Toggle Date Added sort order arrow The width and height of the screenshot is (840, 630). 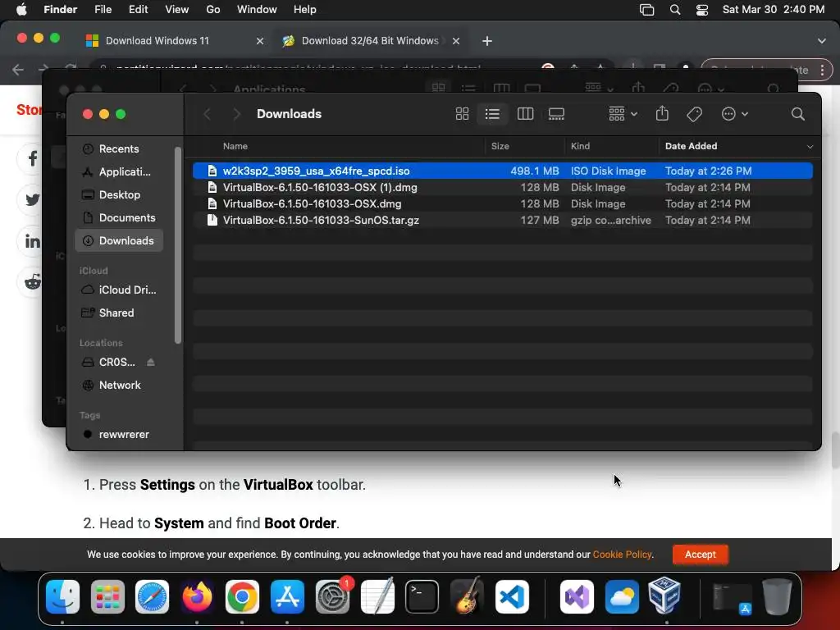(810, 147)
